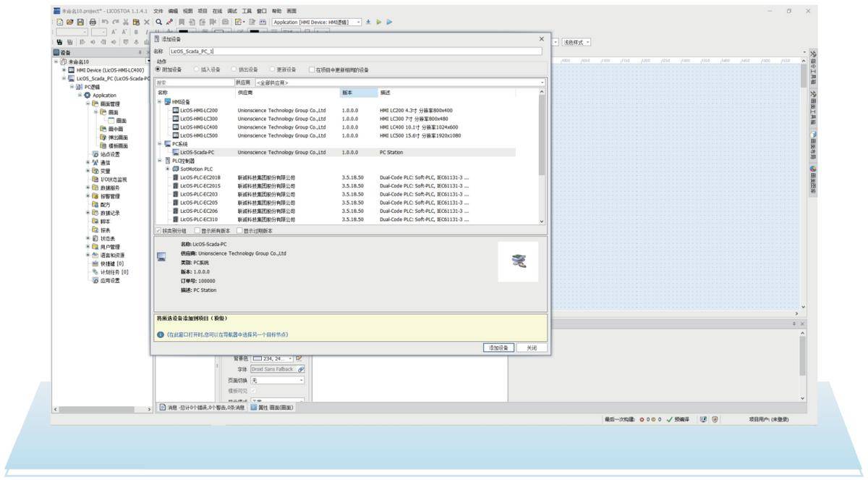Screen dimensions: 868x480
Task: Enable the 显示所有版本 checkbox
Action: 197,231
